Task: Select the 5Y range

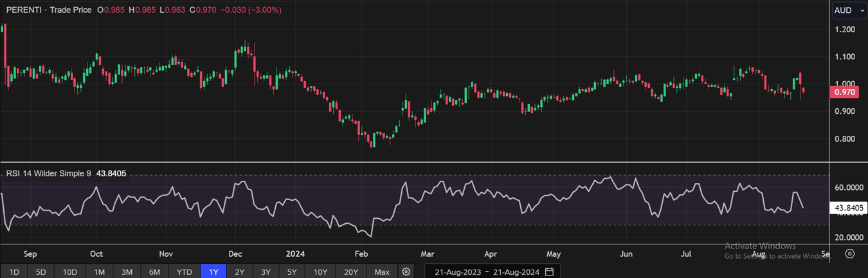Action: pyautogui.click(x=292, y=272)
